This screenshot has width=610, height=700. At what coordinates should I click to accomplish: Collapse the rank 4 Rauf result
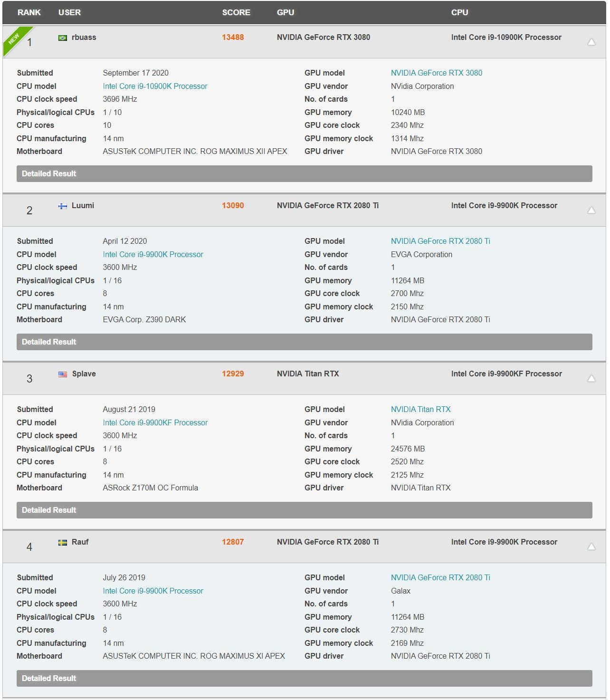click(x=591, y=547)
